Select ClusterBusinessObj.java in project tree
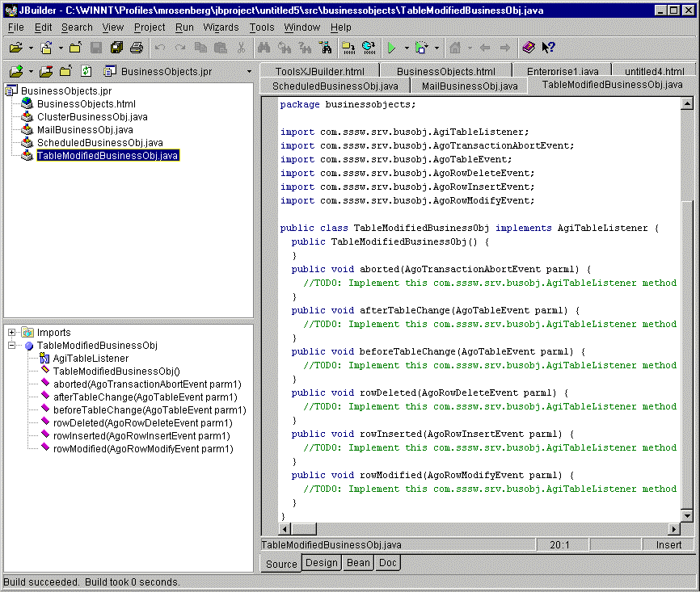The height and width of the screenshot is (592, 700). coord(92,117)
